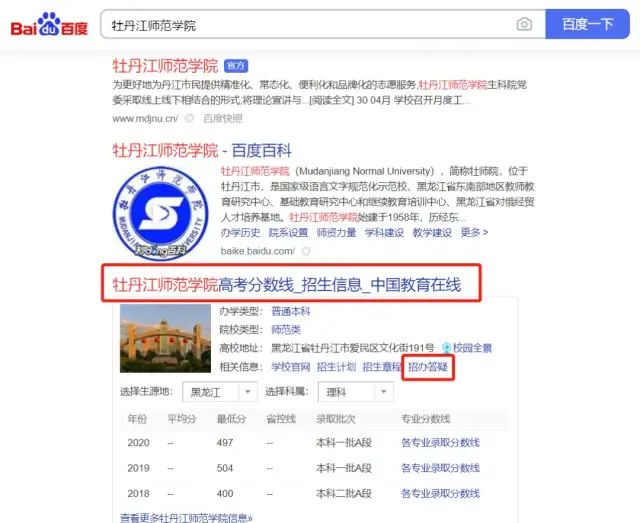The width and height of the screenshot is (640, 523).
Task: Click the 官方 badge beside first result
Action: (236, 66)
